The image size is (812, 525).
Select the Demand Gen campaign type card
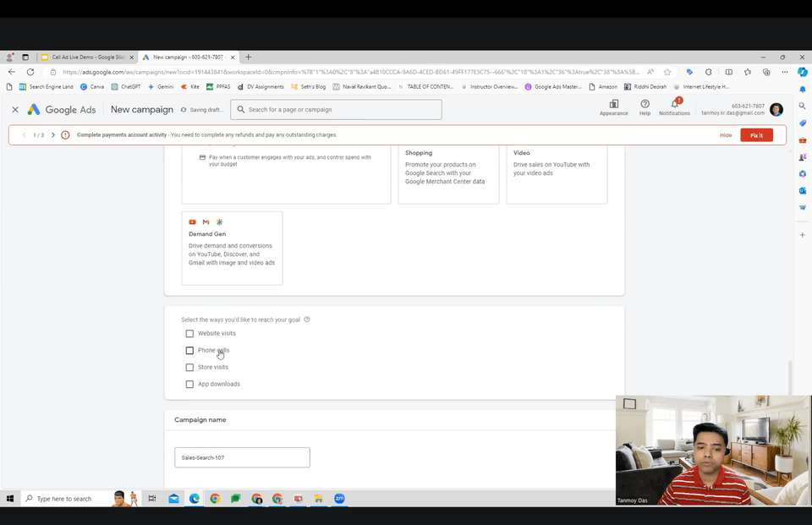click(232, 248)
